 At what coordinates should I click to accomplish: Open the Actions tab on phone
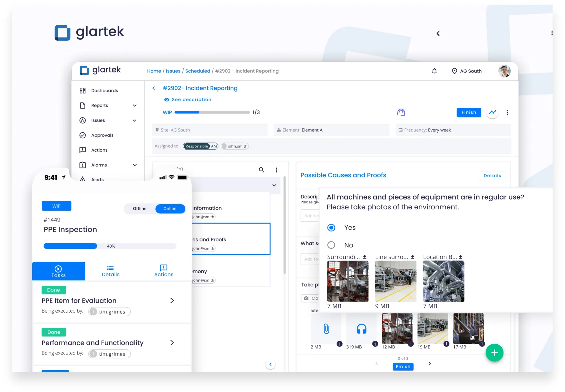pyautogui.click(x=164, y=271)
